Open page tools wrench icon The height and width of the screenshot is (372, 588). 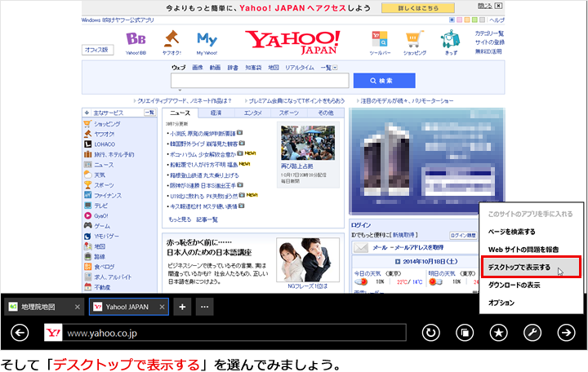[532, 333]
